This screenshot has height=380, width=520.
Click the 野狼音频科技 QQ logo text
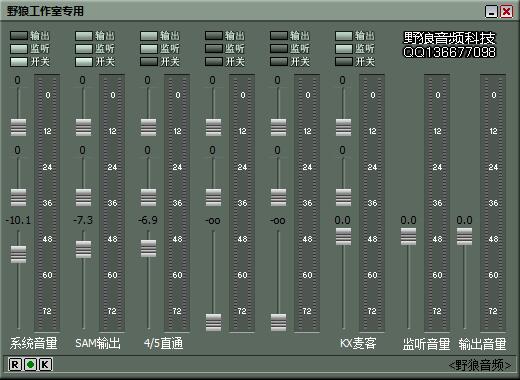click(449, 45)
